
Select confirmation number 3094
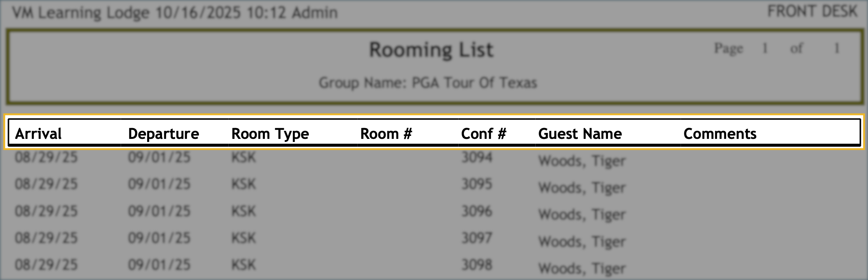point(477,157)
